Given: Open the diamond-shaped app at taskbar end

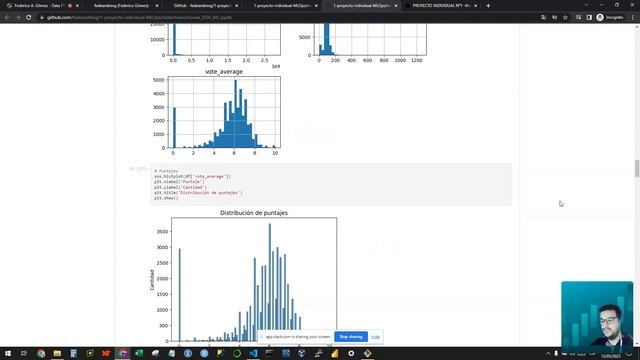Looking at the screenshot, I should click(367, 353).
